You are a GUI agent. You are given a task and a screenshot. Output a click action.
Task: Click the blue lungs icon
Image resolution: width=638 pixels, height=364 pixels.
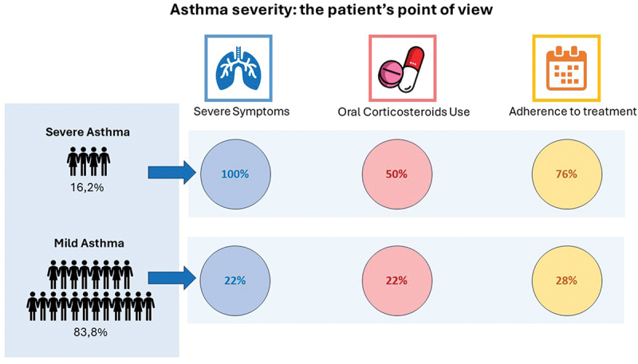click(x=238, y=68)
